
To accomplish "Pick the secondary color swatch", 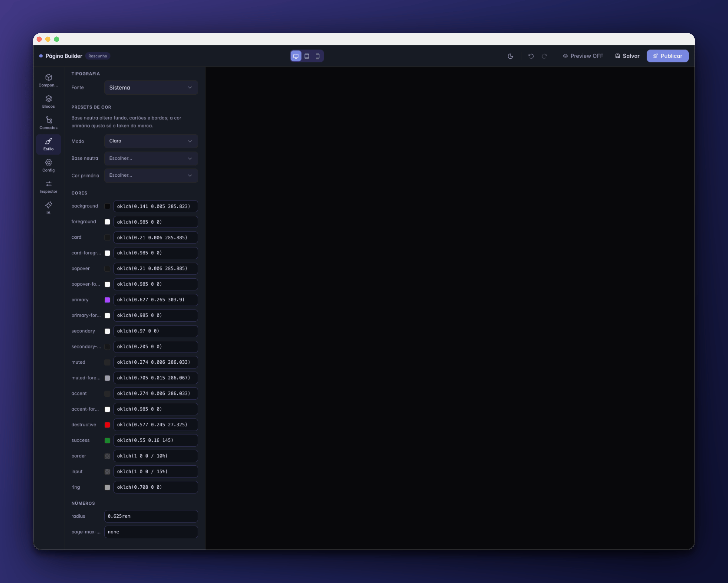I will (x=107, y=331).
